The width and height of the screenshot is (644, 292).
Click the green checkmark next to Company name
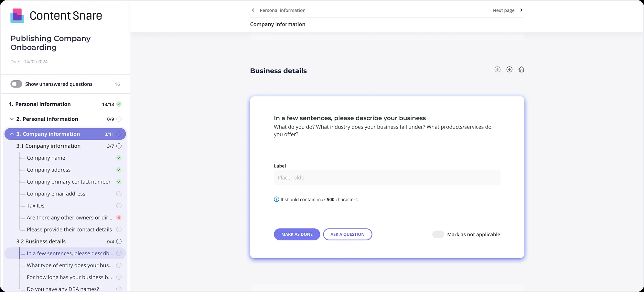click(119, 158)
